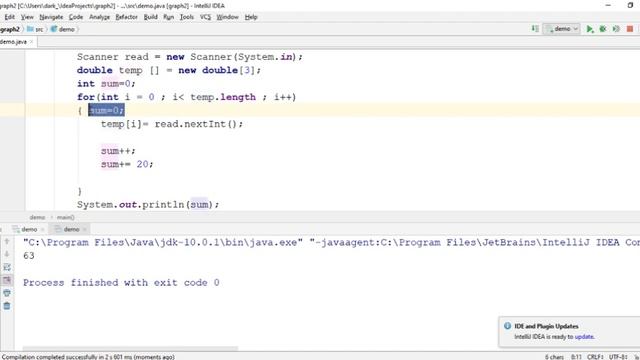
Task: Open the Navigate menu
Action: tap(51, 17)
